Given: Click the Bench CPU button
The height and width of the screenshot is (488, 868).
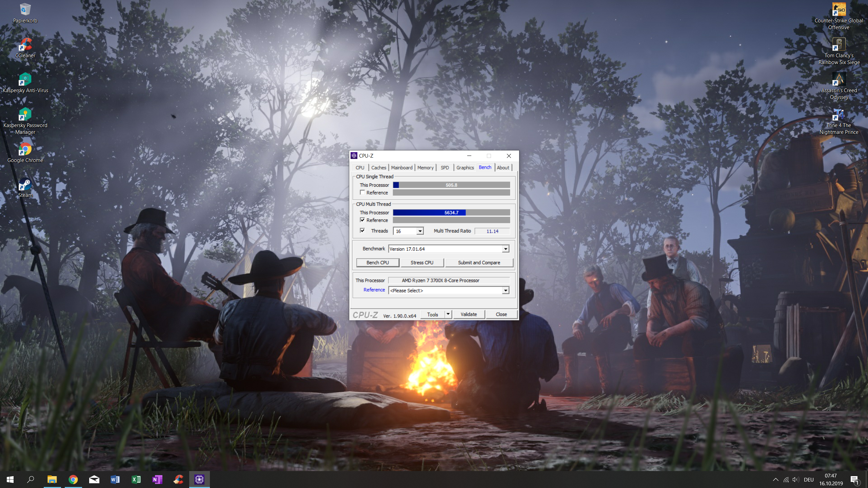Looking at the screenshot, I should [377, 263].
